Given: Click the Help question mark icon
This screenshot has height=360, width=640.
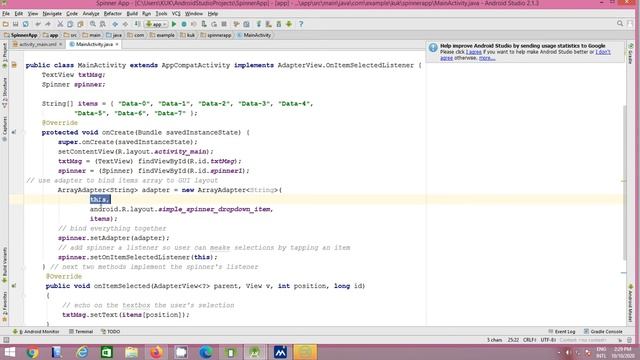Looking at the screenshot, I should tap(301, 24).
